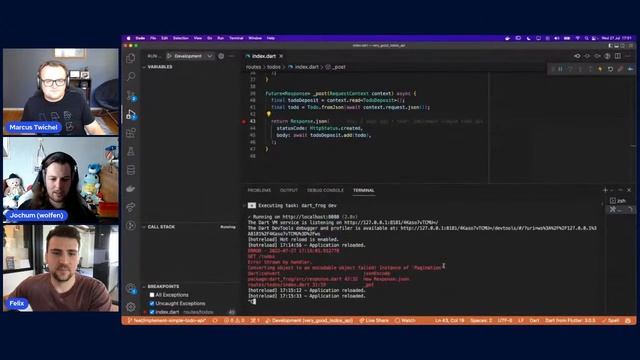640x360 pixels.
Task: Stop debugging with the red icon
Action: (x=620, y=69)
